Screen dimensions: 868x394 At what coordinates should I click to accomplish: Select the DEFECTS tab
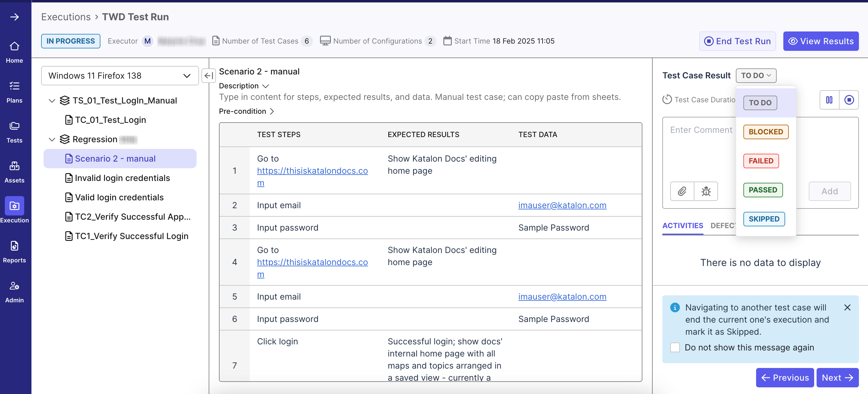point(726,225)
